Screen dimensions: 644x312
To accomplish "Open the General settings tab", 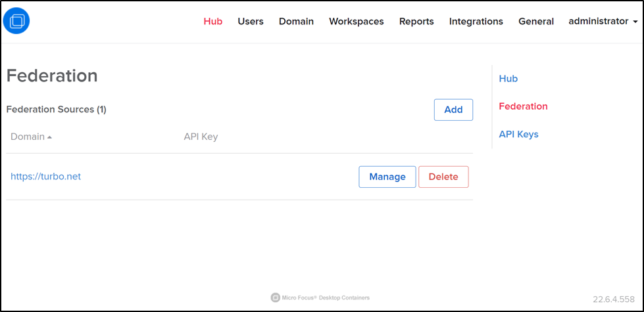I will (535, 21).
